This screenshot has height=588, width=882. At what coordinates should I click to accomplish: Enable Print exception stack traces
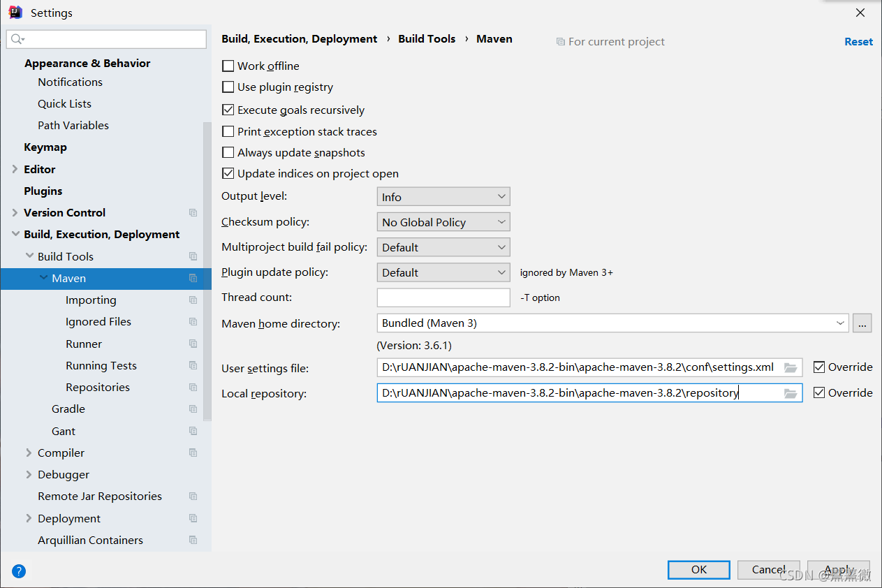228,131
